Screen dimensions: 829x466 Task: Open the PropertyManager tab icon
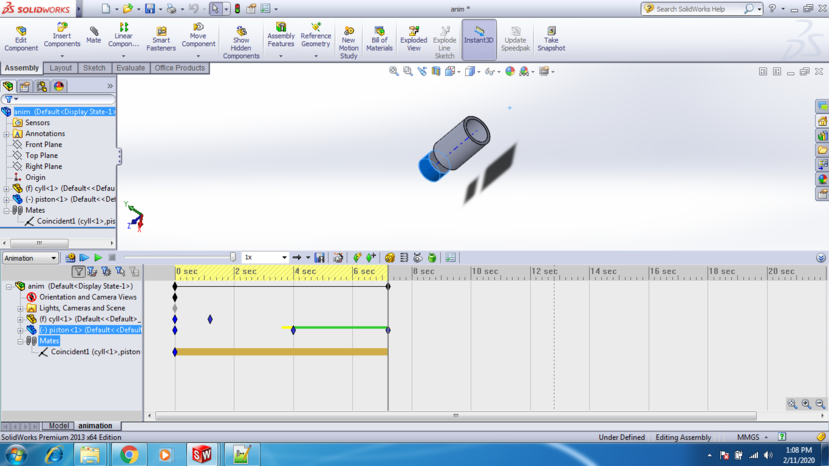tap(25, 86)
